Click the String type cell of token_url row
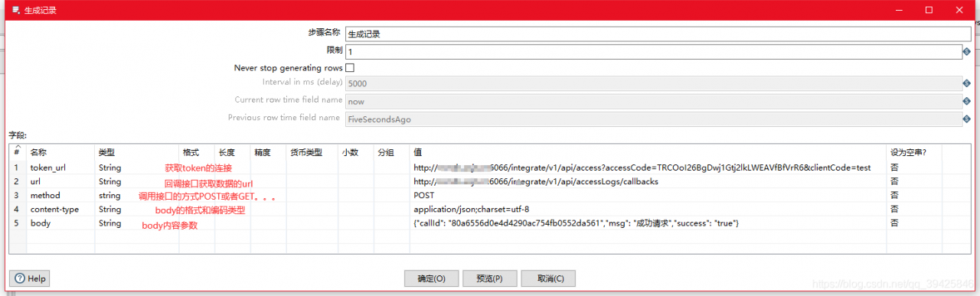 (x=137, y=168)
